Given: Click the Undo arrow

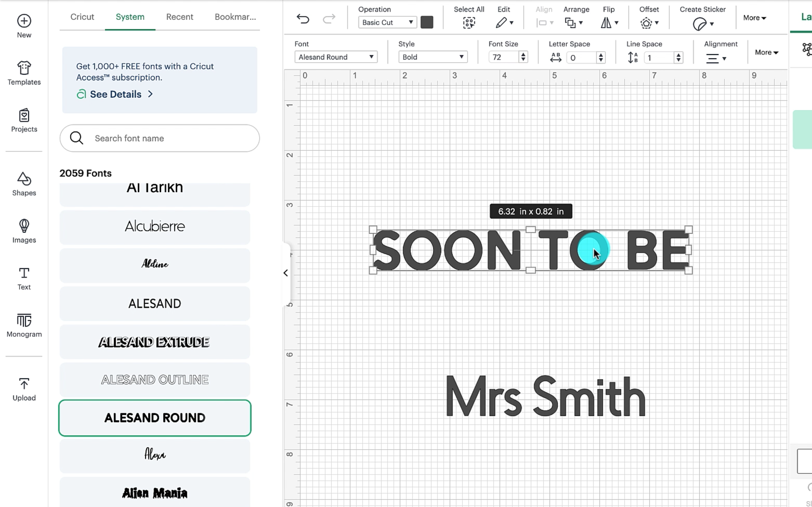Looking at the screenshot, I should click(x=303, y=19).
